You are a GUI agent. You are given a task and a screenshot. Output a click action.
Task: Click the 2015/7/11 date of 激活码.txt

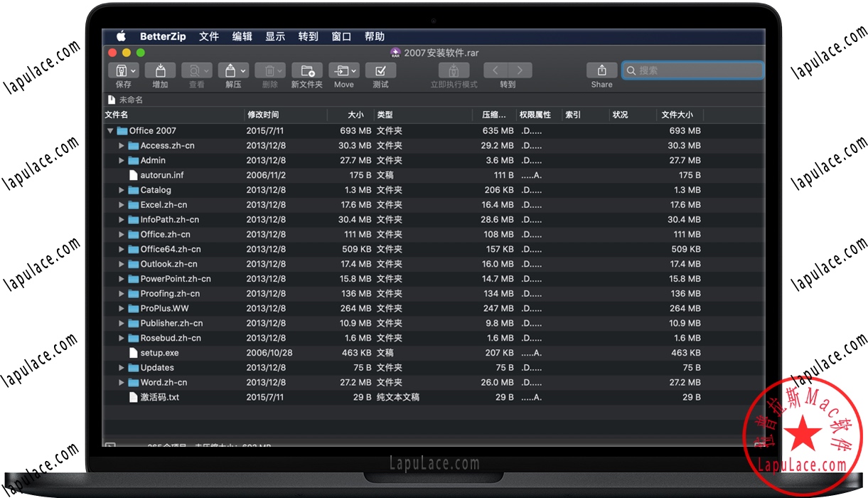(x=265, y=397)
